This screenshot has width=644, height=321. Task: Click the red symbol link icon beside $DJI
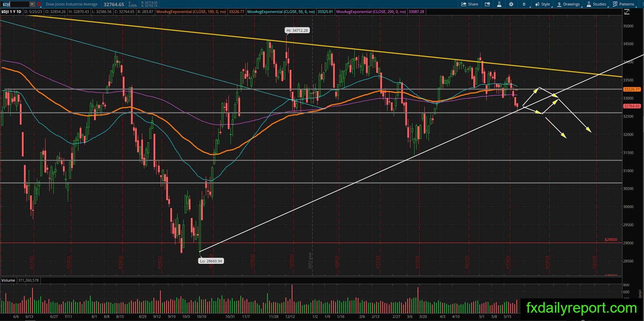(x=39, y=4)
